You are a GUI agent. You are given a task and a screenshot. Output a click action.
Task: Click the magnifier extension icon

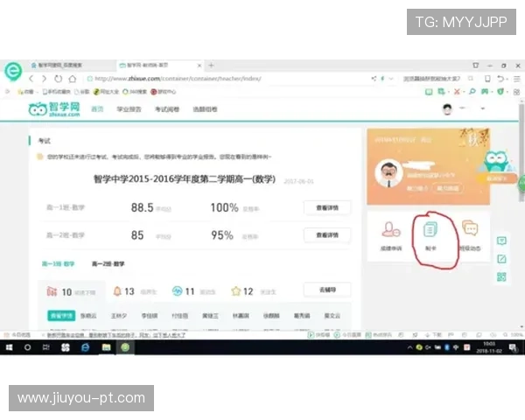(472, 91)
